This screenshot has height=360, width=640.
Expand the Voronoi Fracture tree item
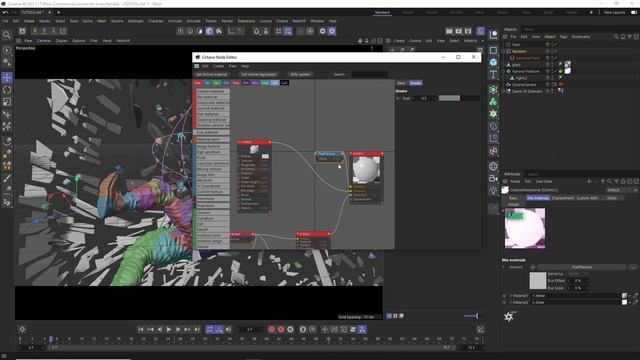tap(504, 71)
